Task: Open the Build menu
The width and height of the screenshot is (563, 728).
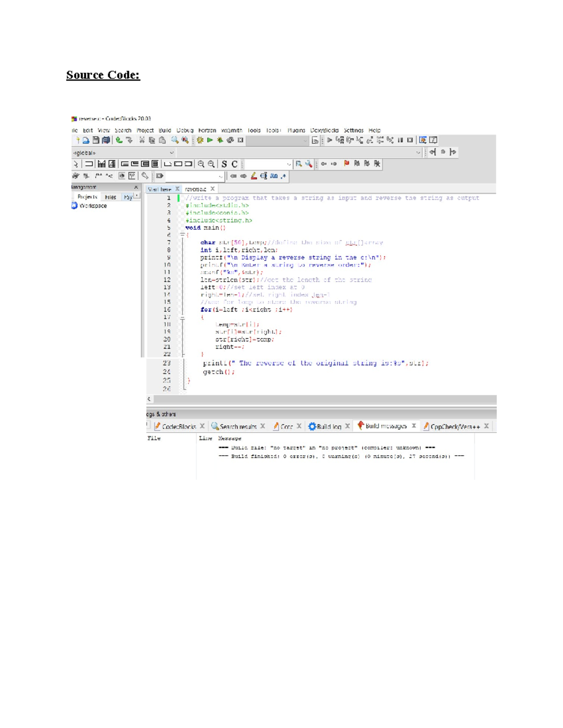Action: click(x=165, y=130)
